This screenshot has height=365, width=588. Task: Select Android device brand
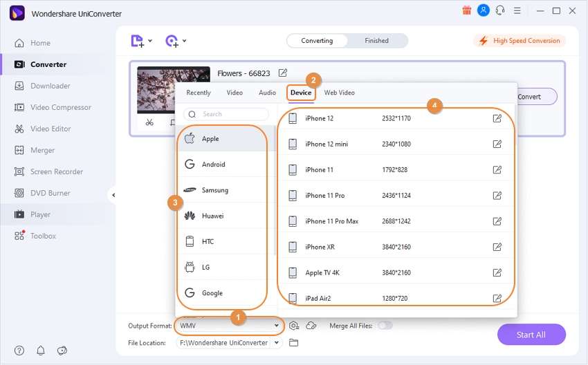pyautogui.click(x=226, y=164)
